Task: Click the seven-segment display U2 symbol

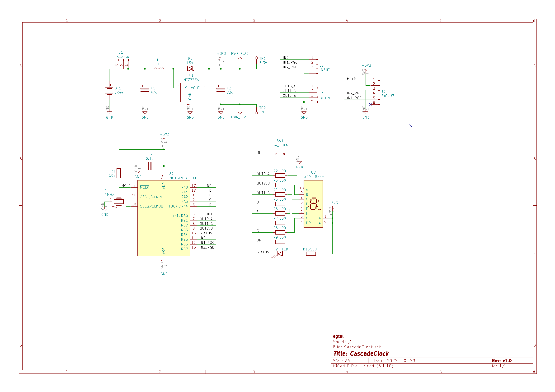Action: (313, 204)
